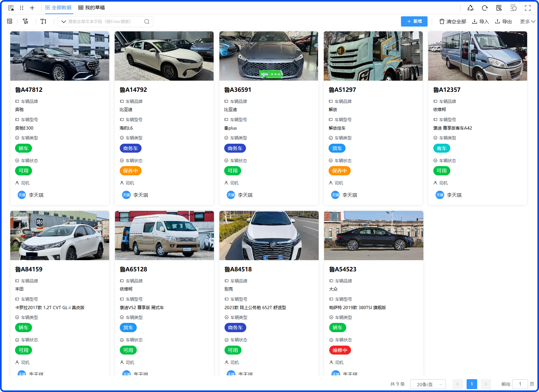Expand the search field type dropdown
This screenshot has height=392, width=539.
point(64,21)
